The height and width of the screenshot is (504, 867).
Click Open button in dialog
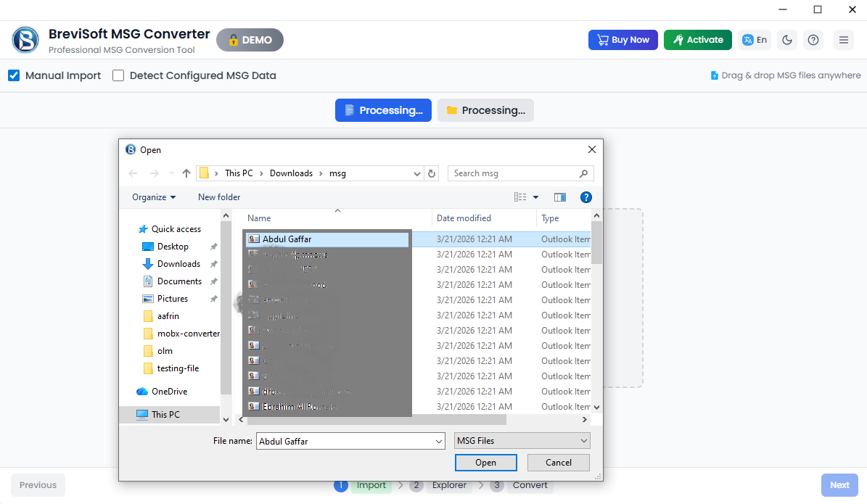click(x=486, y=463)
